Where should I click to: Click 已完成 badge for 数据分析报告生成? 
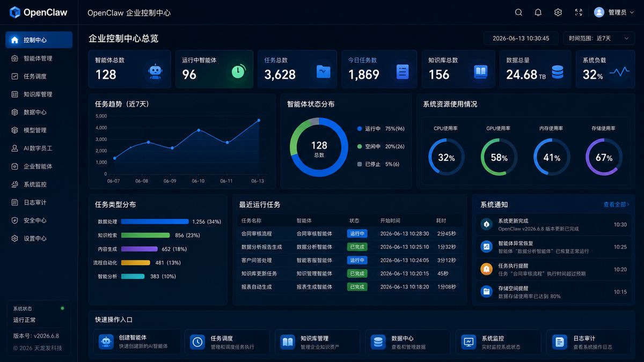click(357, 247)
